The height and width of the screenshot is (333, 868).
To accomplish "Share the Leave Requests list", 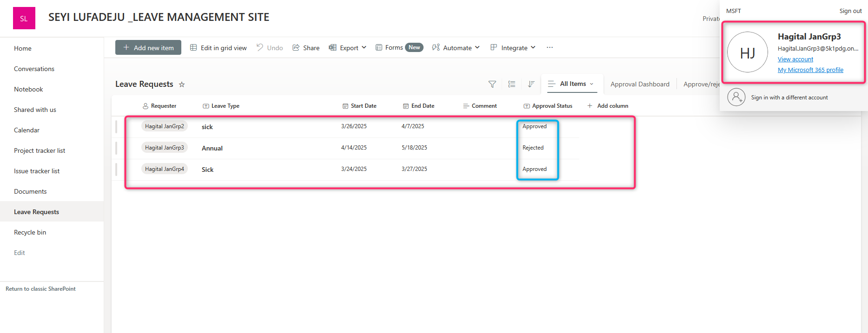I will pyautogui.click(x=306, y=48).
